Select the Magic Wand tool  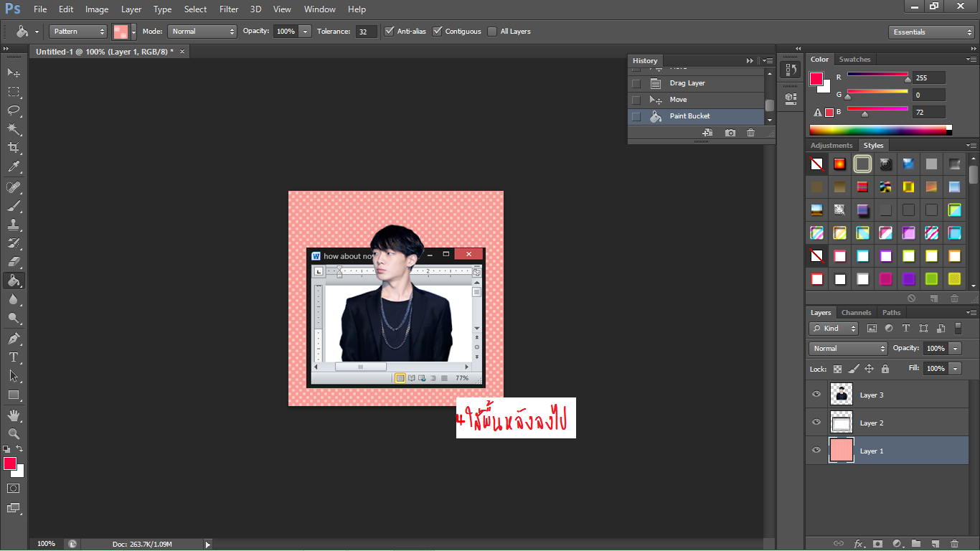pyautogui.click(x=14, y=129)
